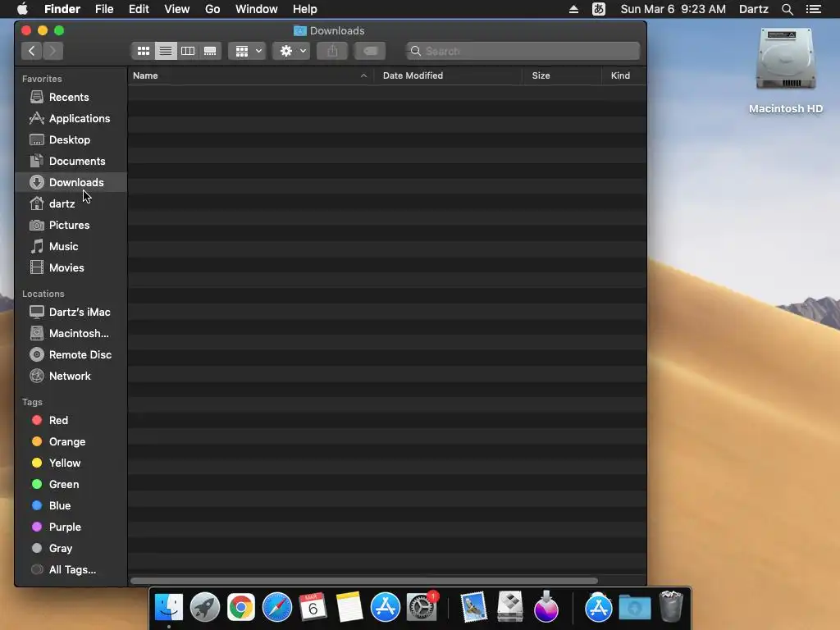
Task: Open Remote Disc location
Action: coord(71,354)
